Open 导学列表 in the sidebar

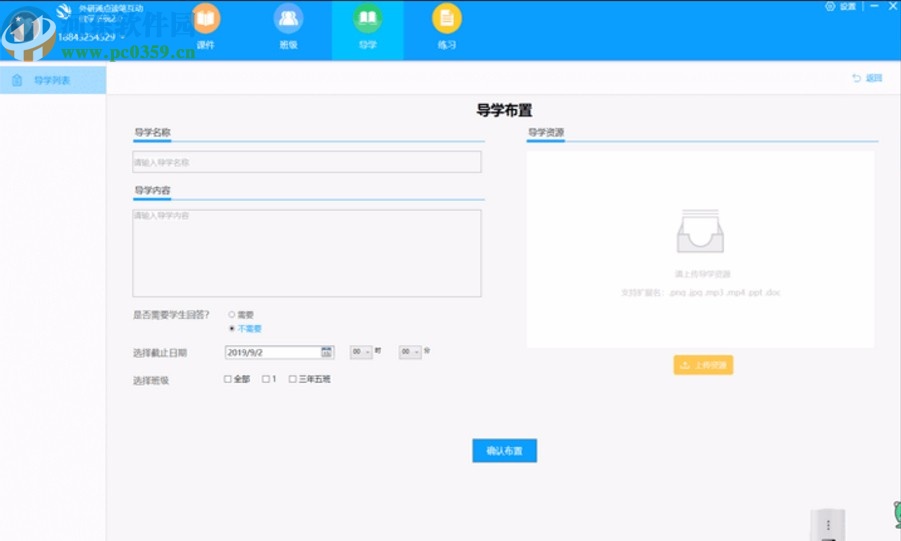pos(53,80)
